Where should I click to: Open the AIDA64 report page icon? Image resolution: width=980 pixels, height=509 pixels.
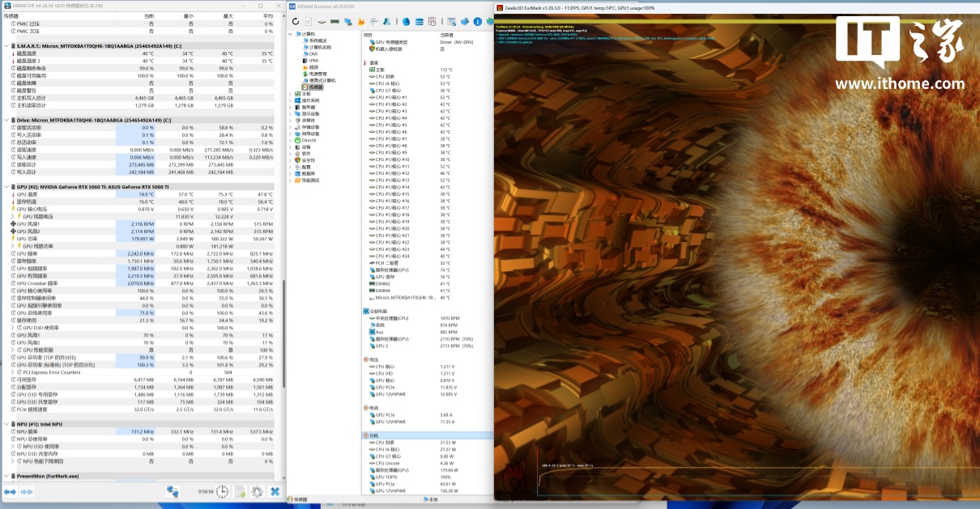[309, 21]
